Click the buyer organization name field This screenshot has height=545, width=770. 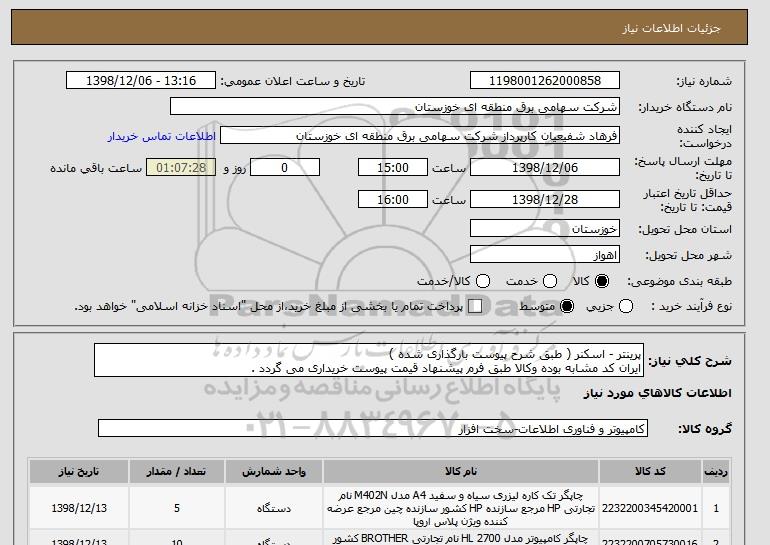point(395,107)
